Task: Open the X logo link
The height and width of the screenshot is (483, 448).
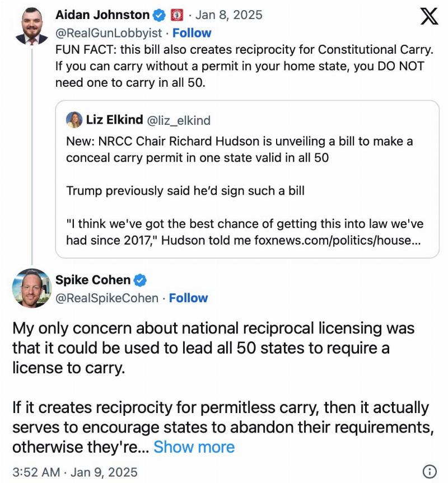Action: (x=429, y=16)
